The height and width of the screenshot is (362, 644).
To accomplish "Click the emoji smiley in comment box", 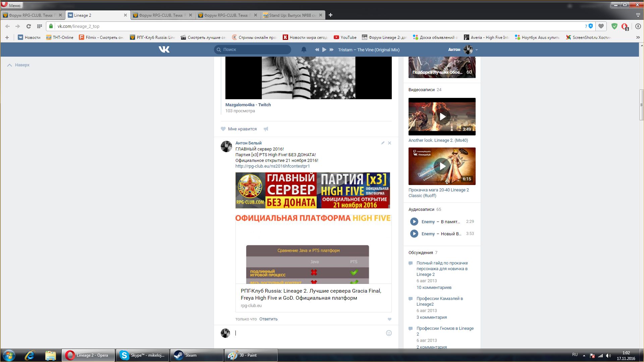I will click(x=389, y=333).
